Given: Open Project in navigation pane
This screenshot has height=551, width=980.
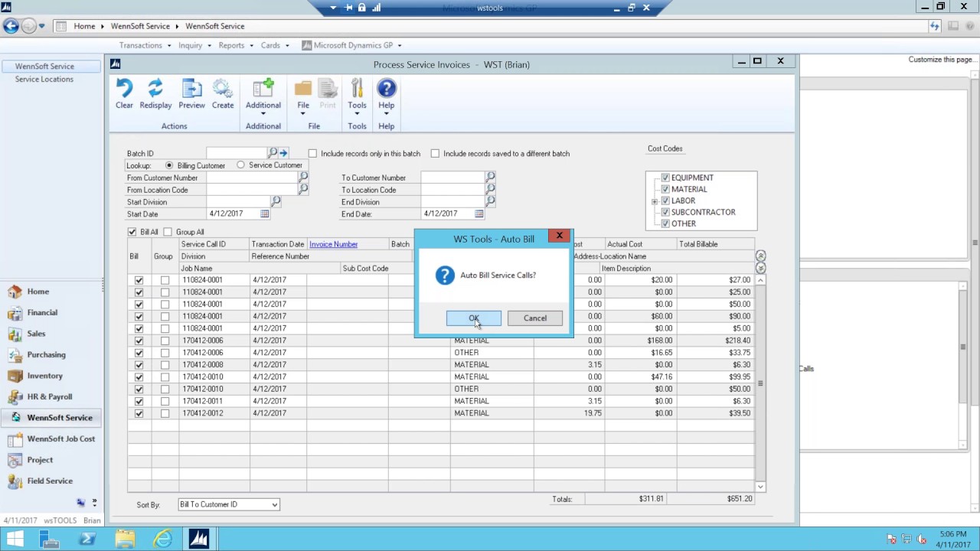Looking at the screenshot, I should [40, 460].
